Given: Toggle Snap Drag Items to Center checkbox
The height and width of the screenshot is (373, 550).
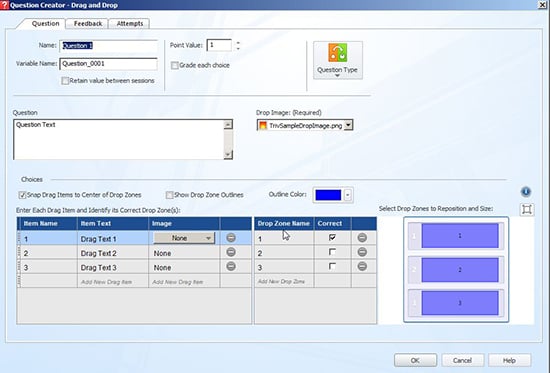Looking at the screenshot, I should tap(22, 195).
